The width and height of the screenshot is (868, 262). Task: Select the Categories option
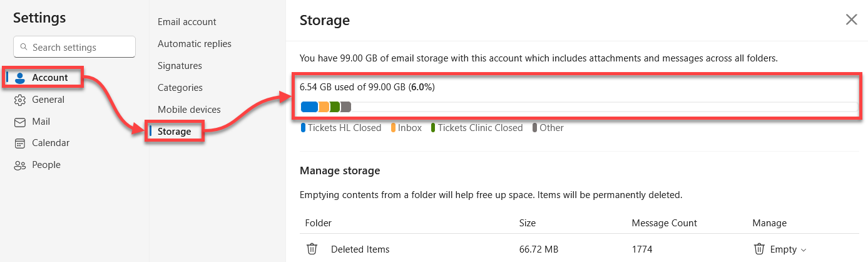(x=180, y=88)
